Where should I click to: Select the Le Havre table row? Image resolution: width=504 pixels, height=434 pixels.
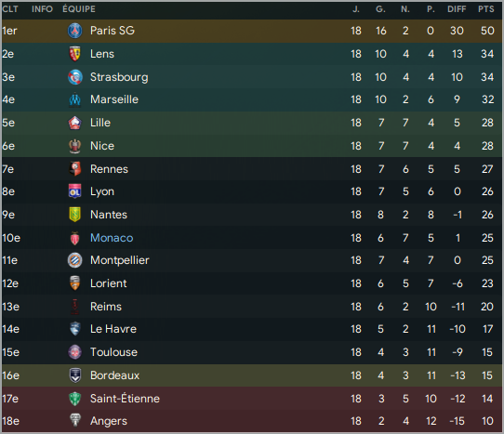(252, 329)
